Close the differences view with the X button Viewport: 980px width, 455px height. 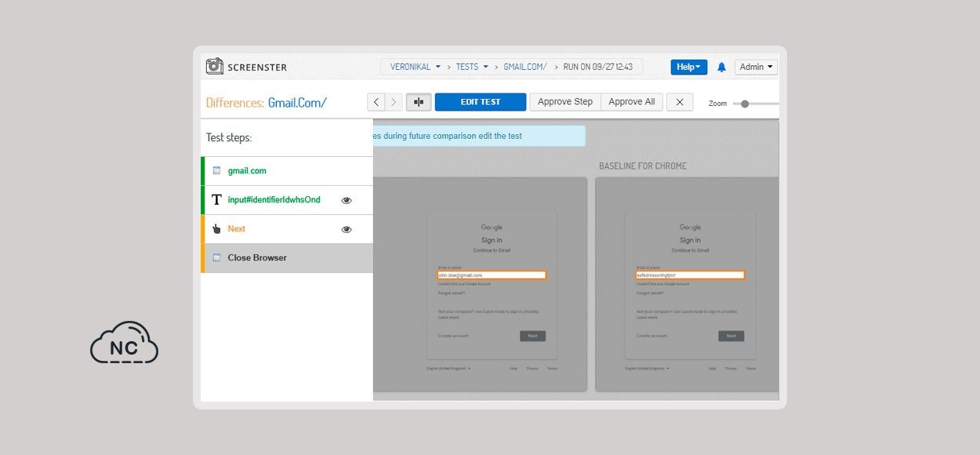[680, 102]
